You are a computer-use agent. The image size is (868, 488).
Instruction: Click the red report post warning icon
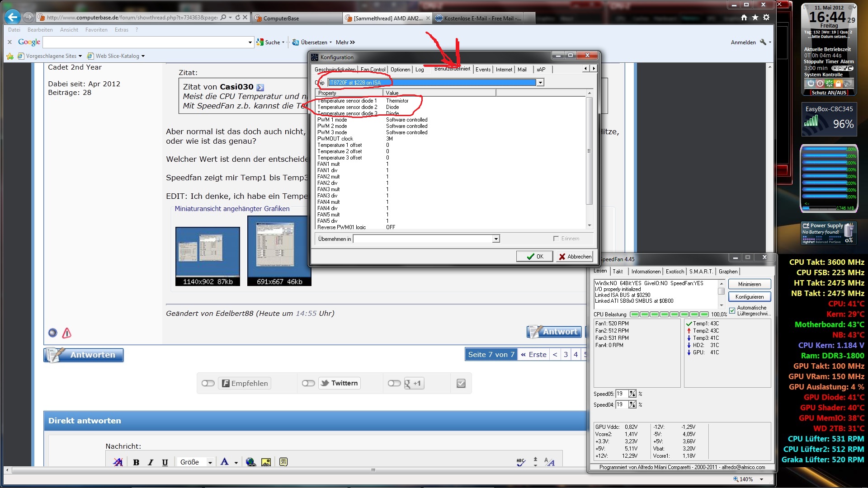point(67,333)
